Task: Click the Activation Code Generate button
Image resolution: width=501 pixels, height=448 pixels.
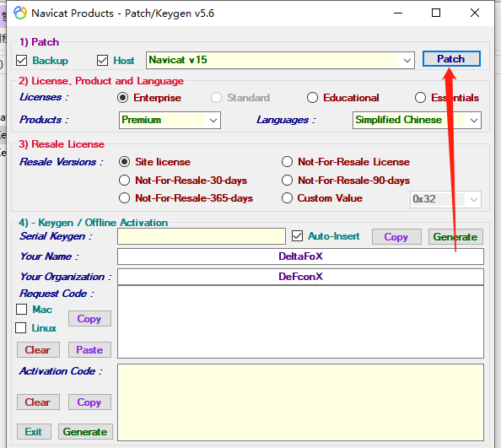Action: 85,432
